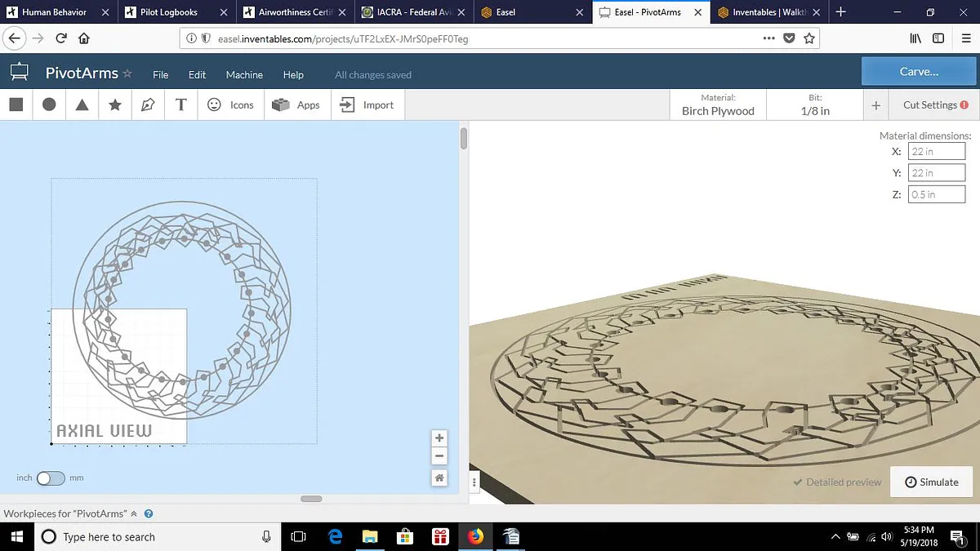Select the star shape tool
The image size is (980, 551).
coord(115,104)
